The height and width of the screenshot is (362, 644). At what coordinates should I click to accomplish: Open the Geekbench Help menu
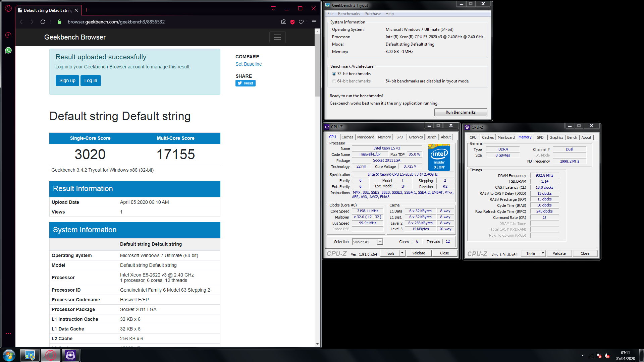(x=389, y=14)
